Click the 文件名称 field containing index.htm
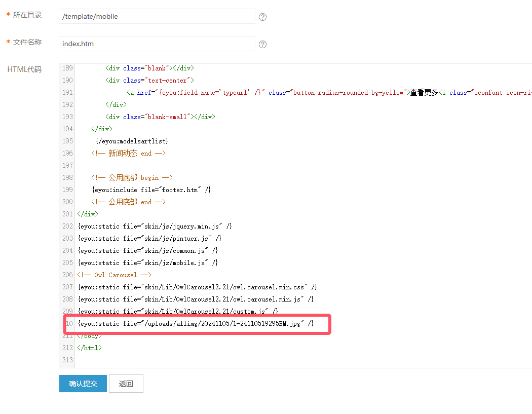 coord(157,44)
